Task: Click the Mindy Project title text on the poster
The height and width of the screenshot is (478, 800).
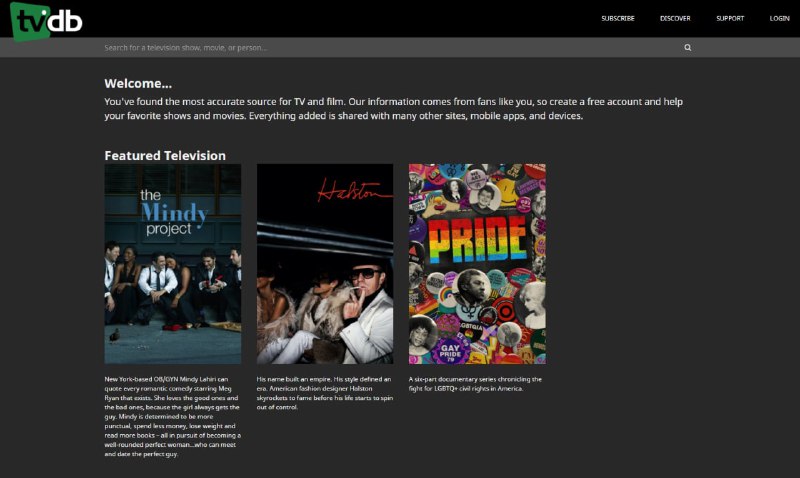Action: coord(172,211)
